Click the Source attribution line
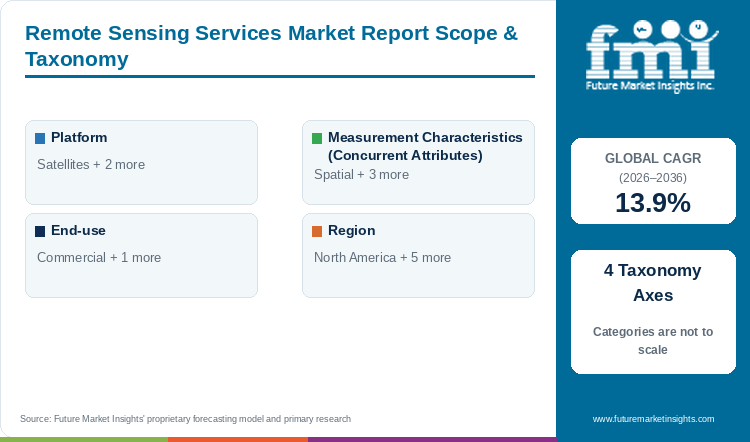This screenshot has height=442, width=750. tap(185, 419)
